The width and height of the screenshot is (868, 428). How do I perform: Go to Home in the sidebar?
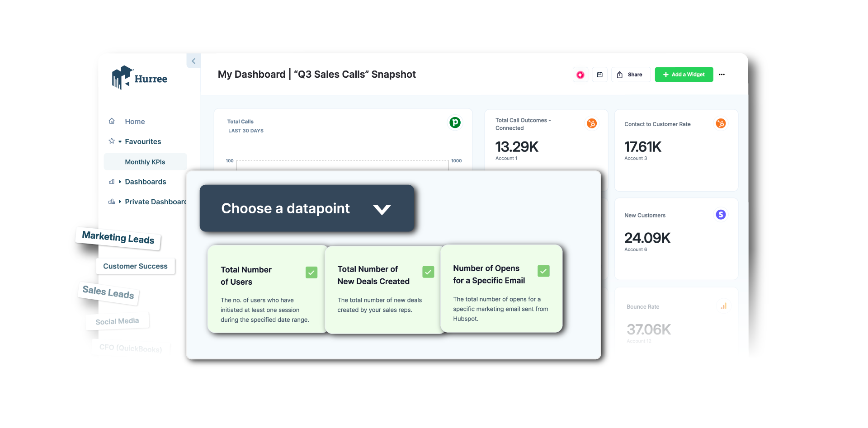click(x=135, y=122)
